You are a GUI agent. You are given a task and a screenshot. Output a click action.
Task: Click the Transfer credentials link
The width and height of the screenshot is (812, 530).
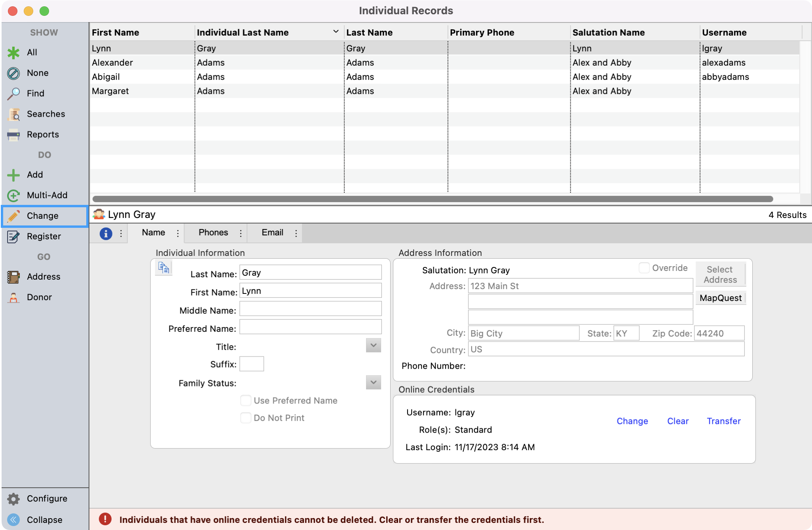click(x=723, y=421)
